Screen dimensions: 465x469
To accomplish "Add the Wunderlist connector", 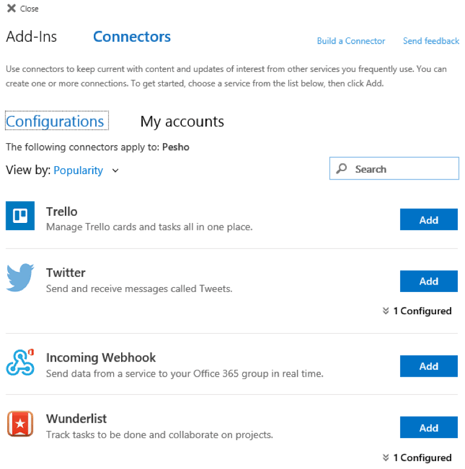I will [429, 427].
